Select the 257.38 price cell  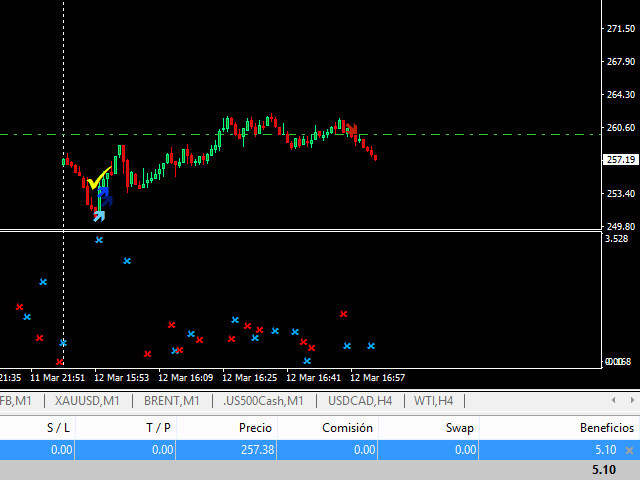click(x=258, y=450)
